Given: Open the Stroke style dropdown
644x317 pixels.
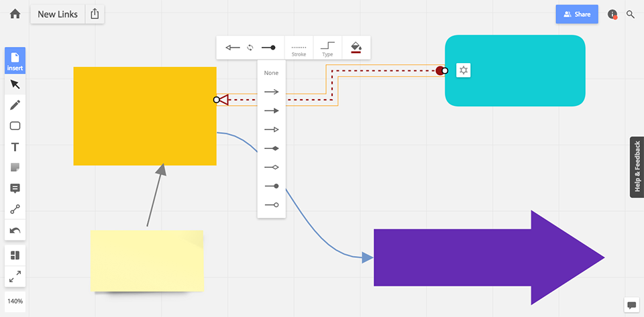Looking at the screenshot, I should 299,48.
